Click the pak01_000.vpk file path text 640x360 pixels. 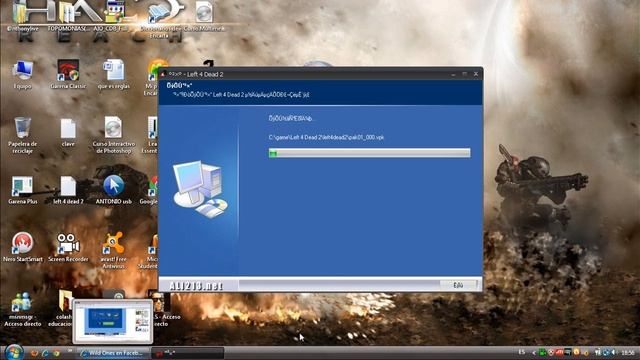(x=326, y=138)
